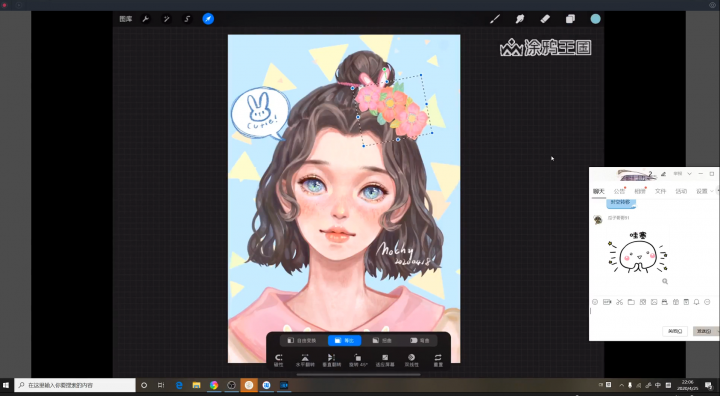This screenshot has height=396, width=720.
Task: Select the brush tool icon
Action: pos(495,19)
